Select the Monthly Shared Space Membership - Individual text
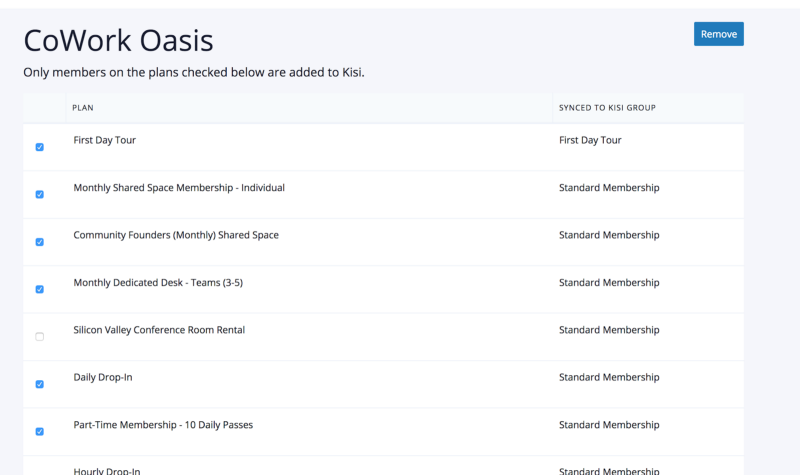 [x=179, y=188]
